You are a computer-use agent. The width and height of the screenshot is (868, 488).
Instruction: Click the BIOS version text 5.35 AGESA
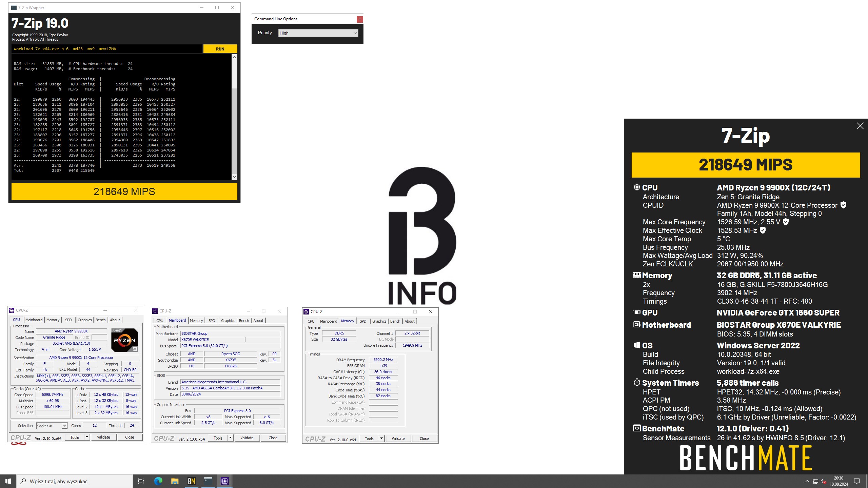pos(231,388)
